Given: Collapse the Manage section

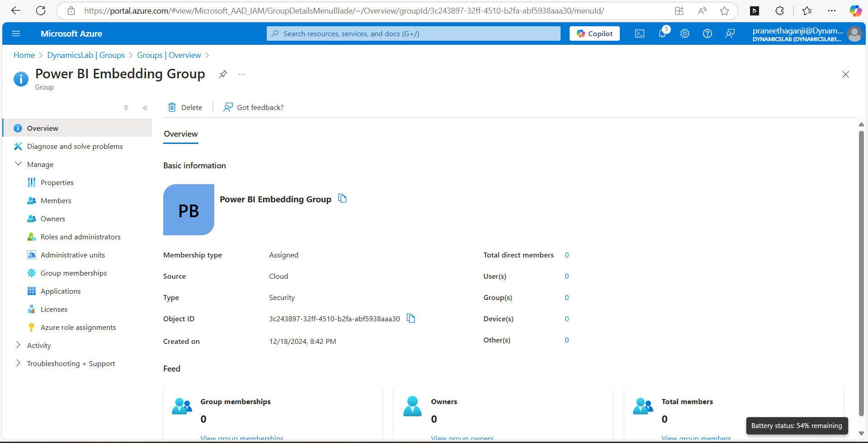Looking at the screenshot, I should click(x=18, y=164).
